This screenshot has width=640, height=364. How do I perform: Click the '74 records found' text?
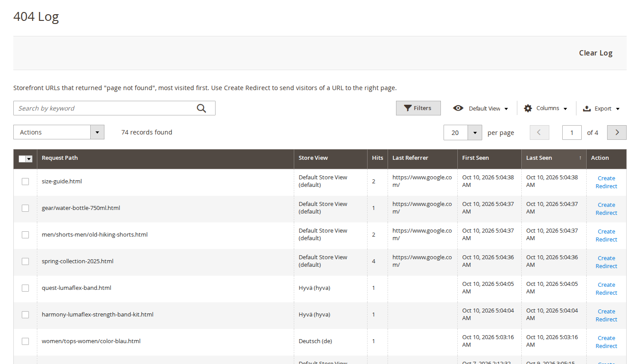click(147, 132)
